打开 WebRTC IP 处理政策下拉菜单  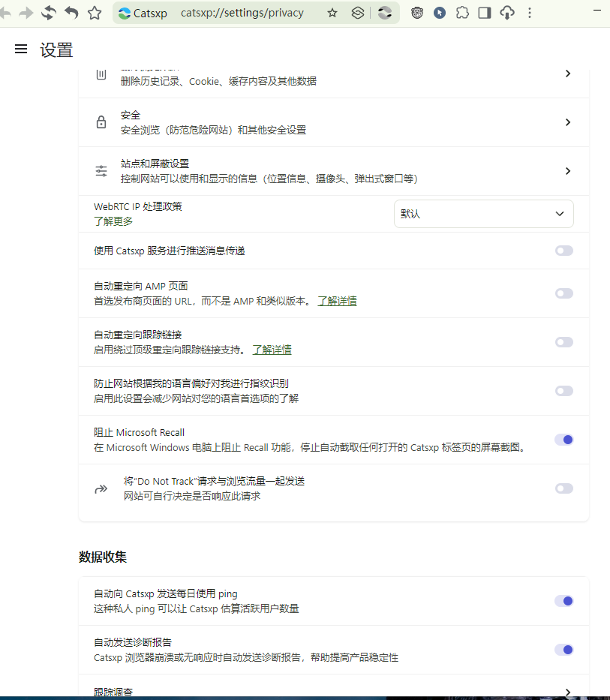coord(483,214)
